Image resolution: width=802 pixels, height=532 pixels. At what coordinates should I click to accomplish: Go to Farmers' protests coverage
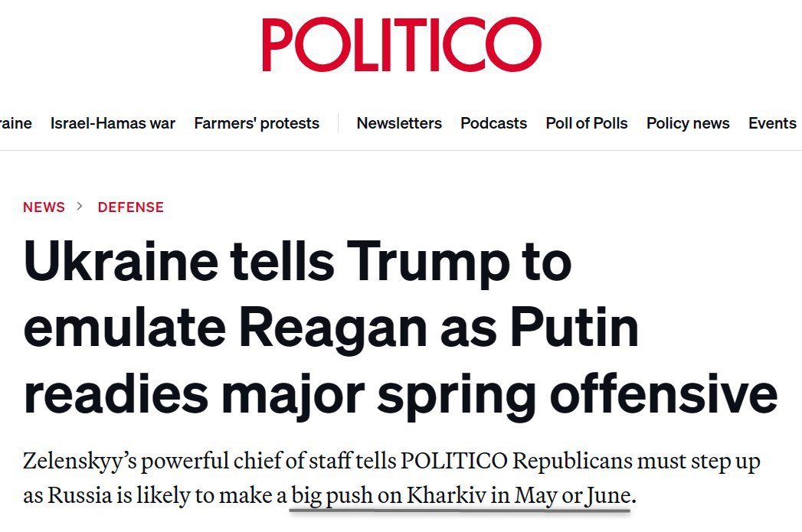point(257,123)
